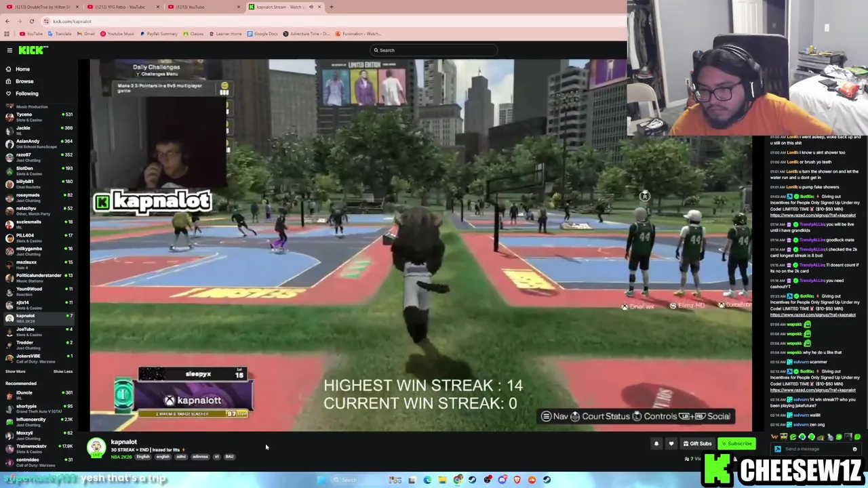Click the browser back arrow
Image resolution: width=868 pixels, height=488 pixels.
pyautogui.click(x=7, y=21)
